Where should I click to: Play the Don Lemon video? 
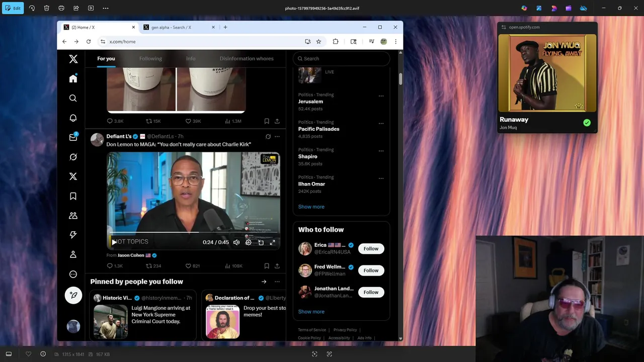(x=114, y=242)
